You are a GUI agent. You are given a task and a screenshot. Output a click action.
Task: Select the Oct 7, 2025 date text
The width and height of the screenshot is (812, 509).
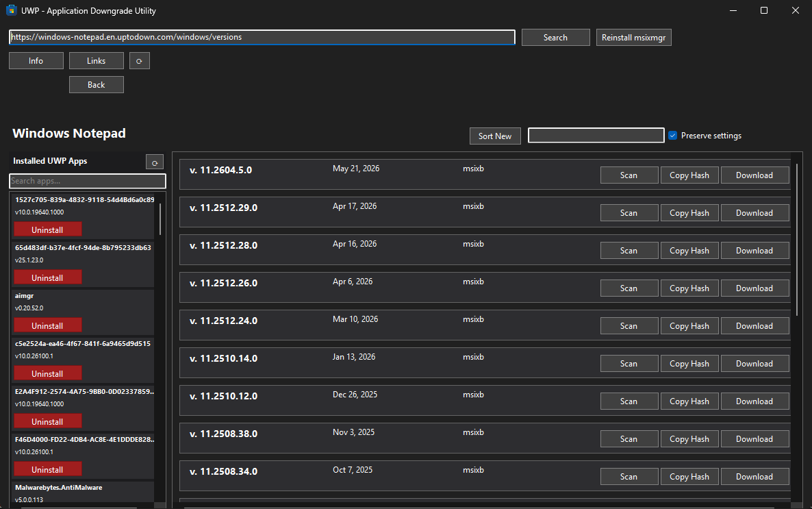pyautogui.click(x=353, y=469)
